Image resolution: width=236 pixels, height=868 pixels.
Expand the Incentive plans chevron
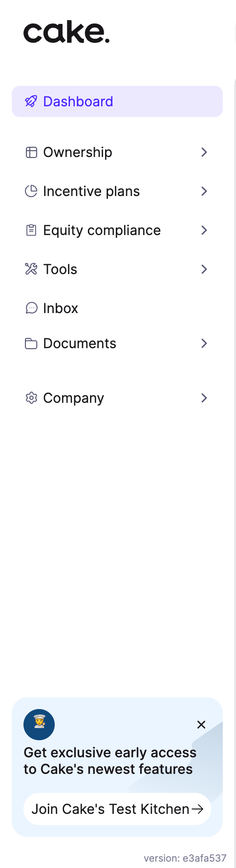204,191
